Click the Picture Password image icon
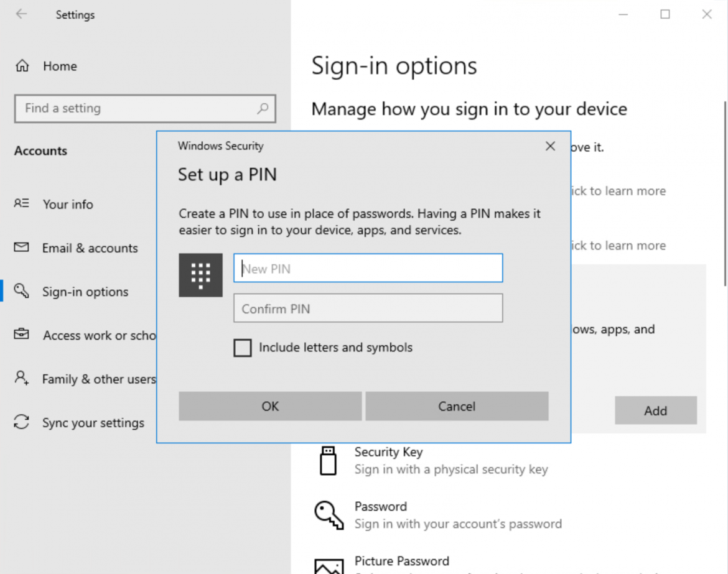 click(x=329, y=566)
